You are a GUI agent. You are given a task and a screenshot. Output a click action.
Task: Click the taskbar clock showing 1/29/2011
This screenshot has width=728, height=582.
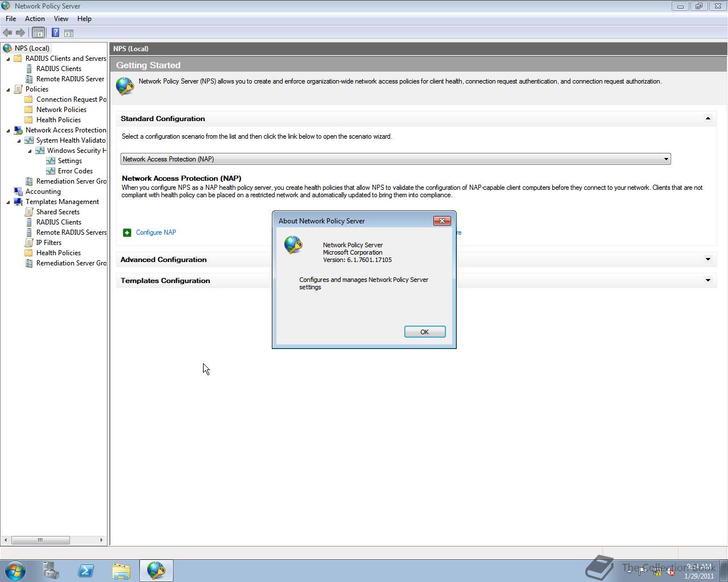699,571
